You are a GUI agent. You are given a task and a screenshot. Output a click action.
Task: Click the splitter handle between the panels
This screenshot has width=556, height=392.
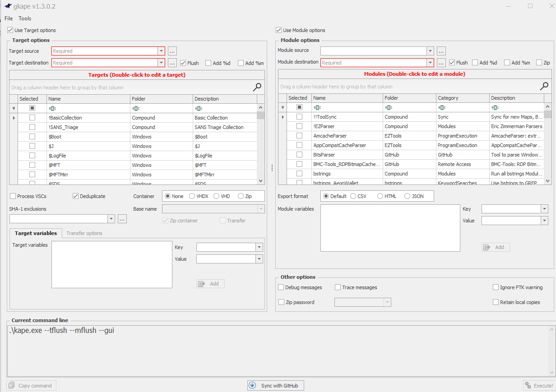(272, 167)
